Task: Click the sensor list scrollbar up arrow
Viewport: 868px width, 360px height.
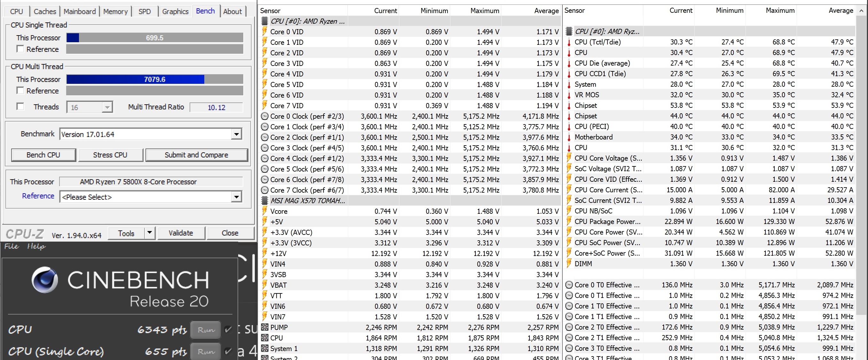Action: tap(861, 11)
